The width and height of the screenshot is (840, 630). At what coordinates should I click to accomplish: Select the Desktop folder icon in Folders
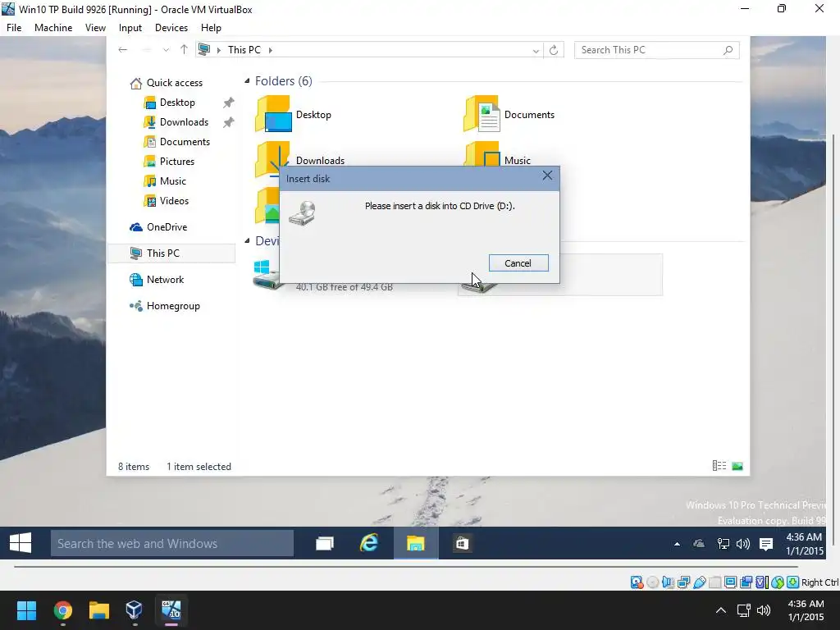[x=273, y=114]
